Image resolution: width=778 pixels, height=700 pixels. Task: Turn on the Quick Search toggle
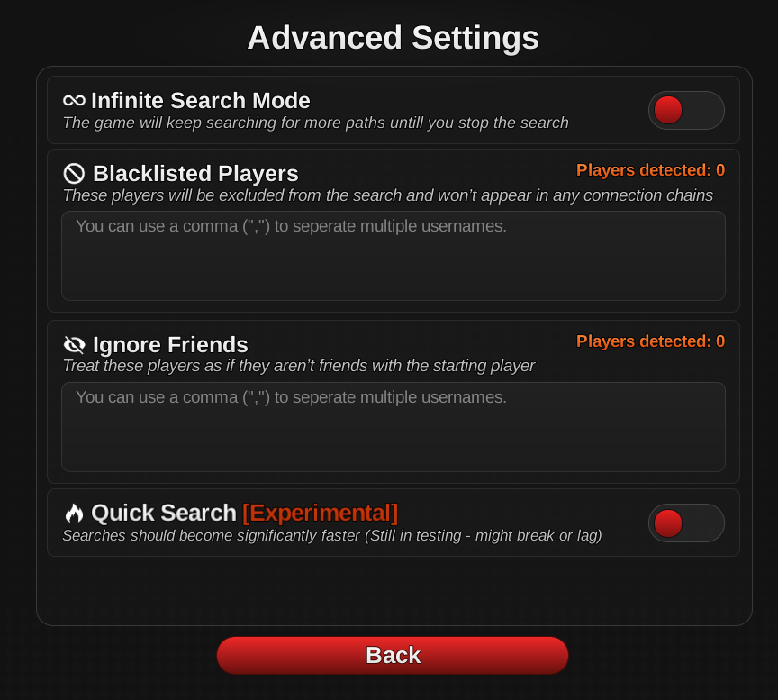686,523
